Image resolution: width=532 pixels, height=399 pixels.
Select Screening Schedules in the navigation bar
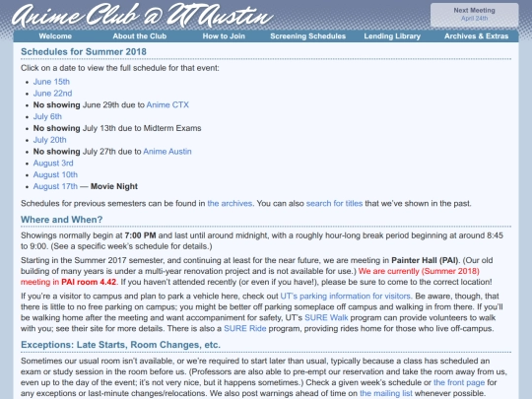(x=307, y=36)
